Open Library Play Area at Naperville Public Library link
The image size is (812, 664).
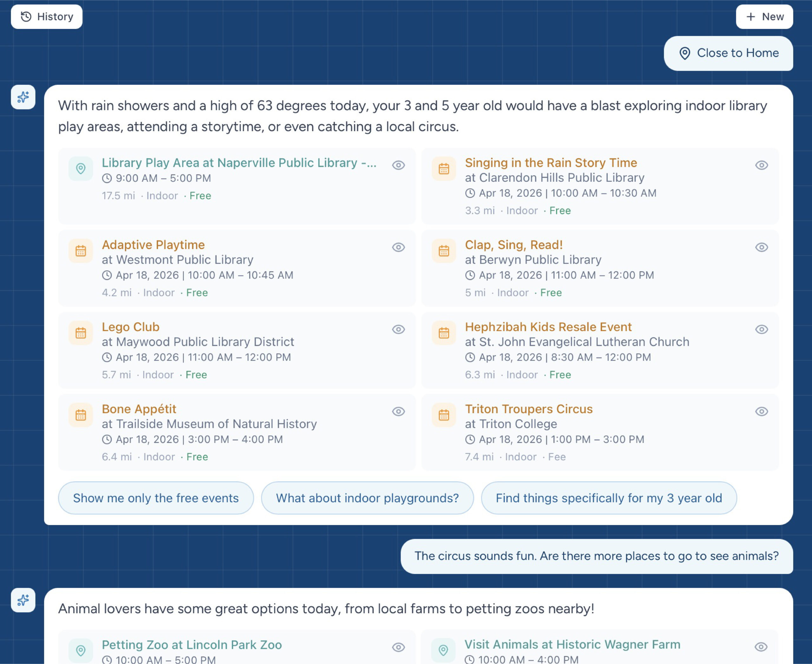(x=239, y=163)
